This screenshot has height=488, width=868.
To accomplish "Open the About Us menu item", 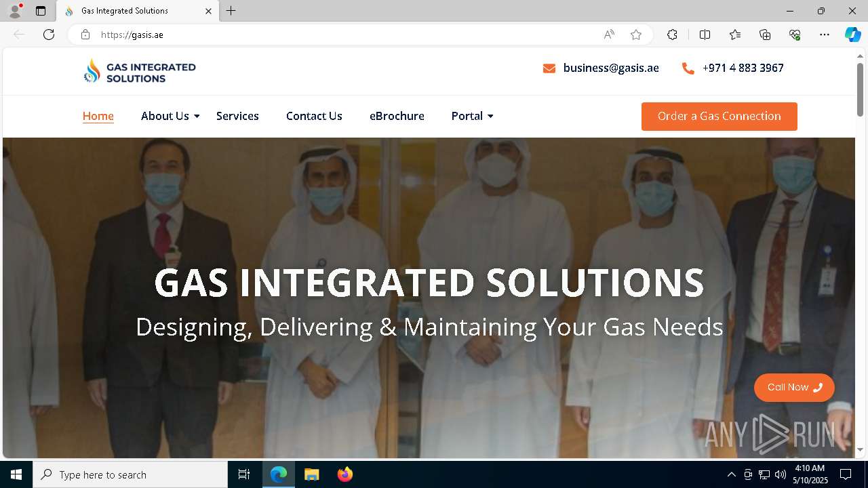I will click(165, 116).
